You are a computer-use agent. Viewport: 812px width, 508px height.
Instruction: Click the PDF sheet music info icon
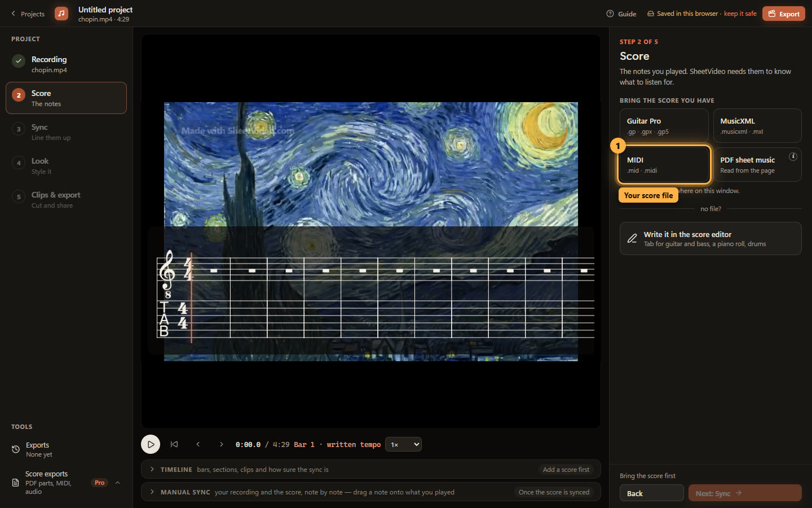click(793, 156)
